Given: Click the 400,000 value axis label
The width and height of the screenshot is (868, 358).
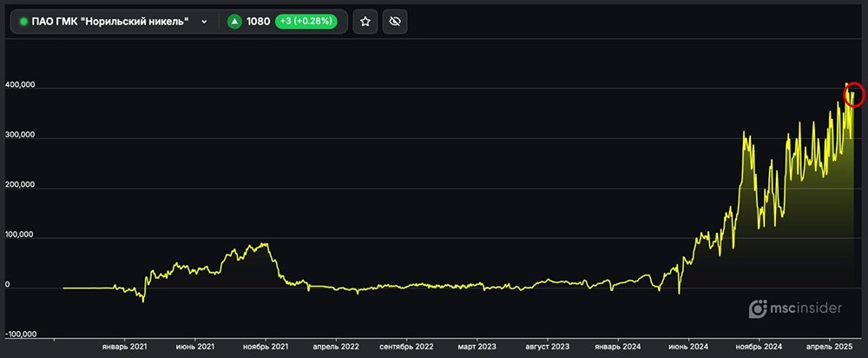Looking at the screenshot, I should pos(20,86).
